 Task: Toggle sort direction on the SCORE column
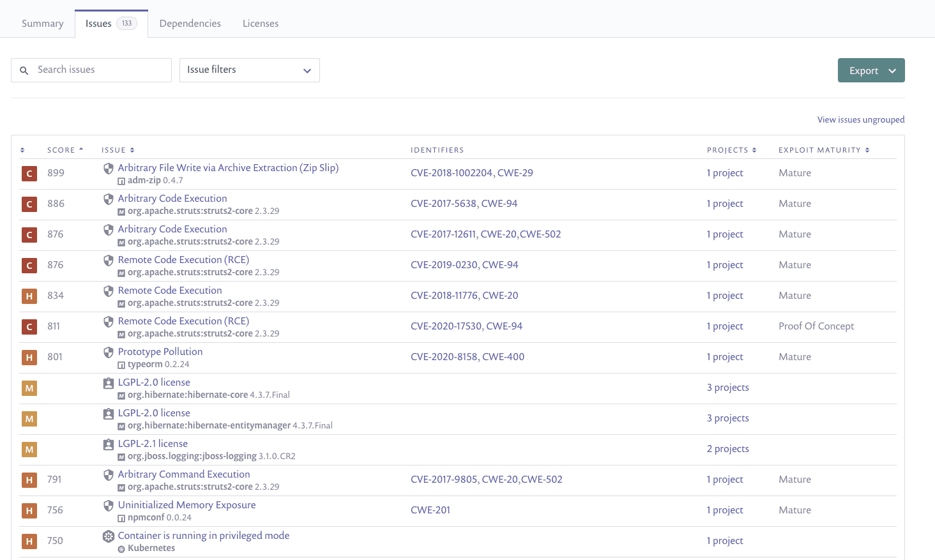[80, 149]
